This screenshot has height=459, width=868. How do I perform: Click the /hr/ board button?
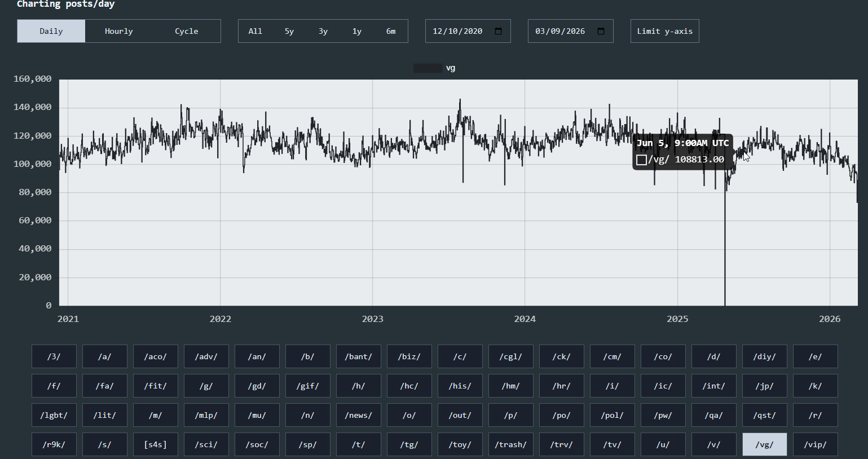(x=562, y=386)
